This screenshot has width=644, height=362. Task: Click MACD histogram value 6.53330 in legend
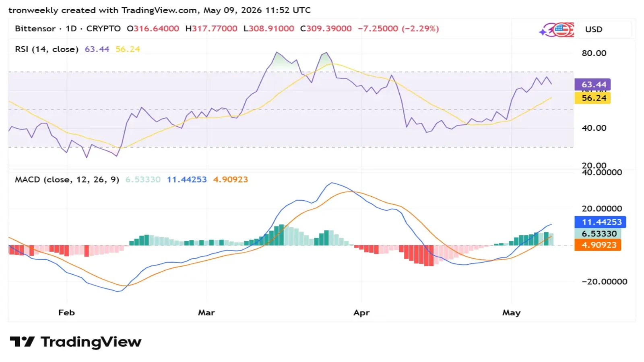click(x=143, y=179)
